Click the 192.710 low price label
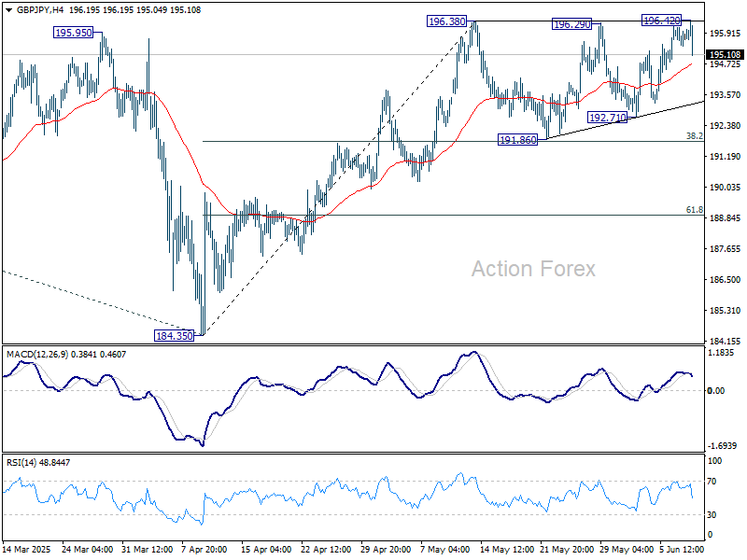747x560 pixels. coord(608,118)
